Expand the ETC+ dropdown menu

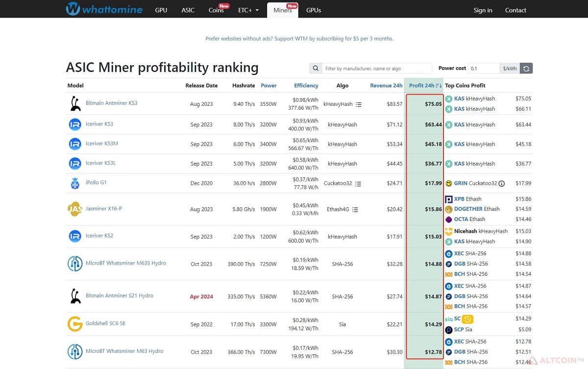[248, 10]
